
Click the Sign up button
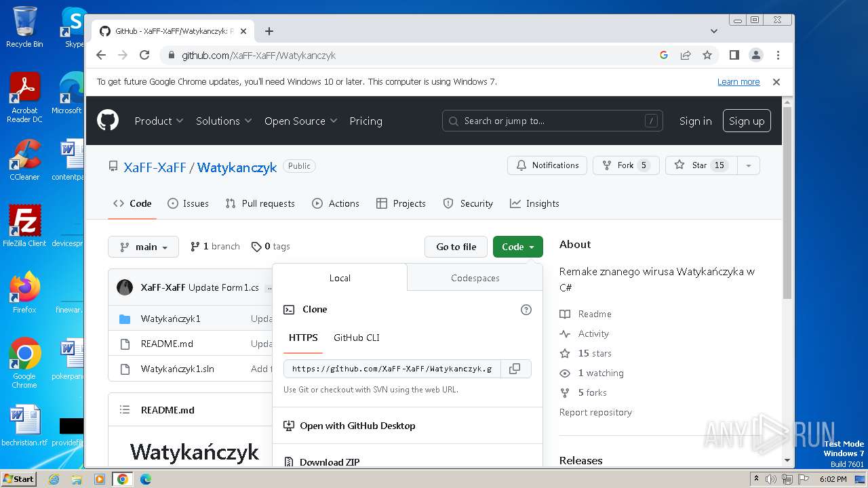tap(747, 121)
